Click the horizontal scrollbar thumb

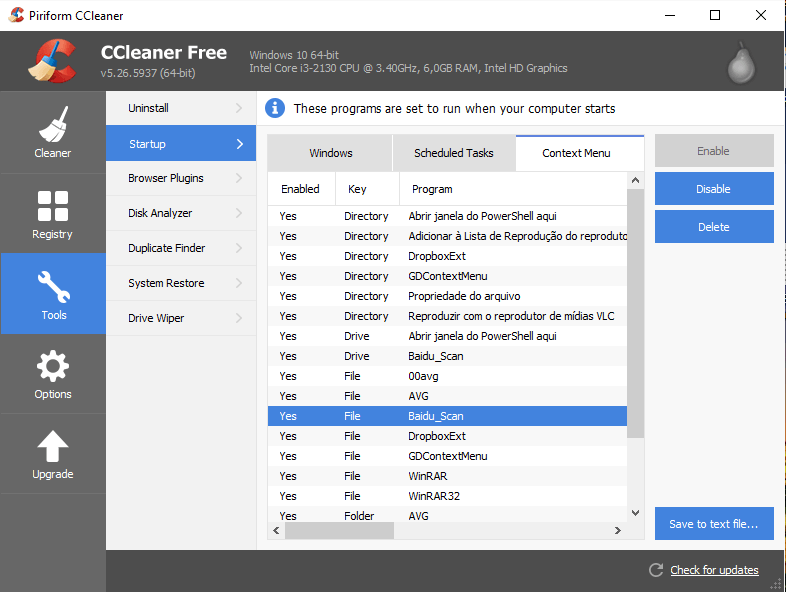click(339, 530)
